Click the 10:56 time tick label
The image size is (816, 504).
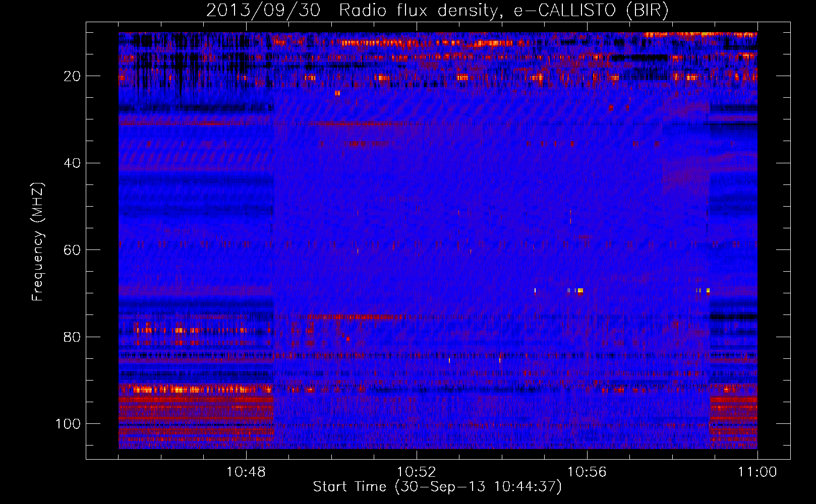(x=587, y=472)
